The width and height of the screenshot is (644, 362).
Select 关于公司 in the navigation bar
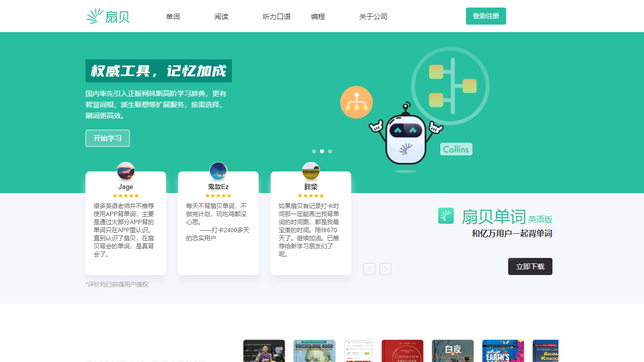(x=373, y=16)
